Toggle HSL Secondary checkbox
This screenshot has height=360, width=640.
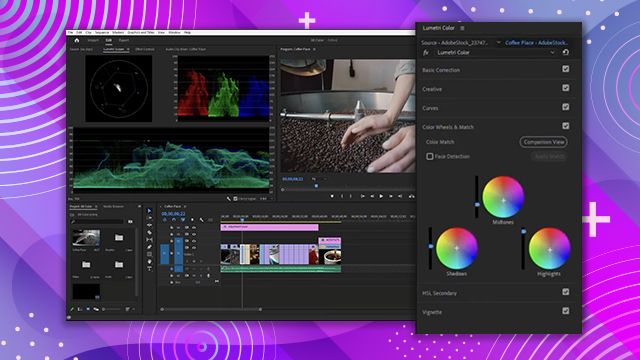566,292
